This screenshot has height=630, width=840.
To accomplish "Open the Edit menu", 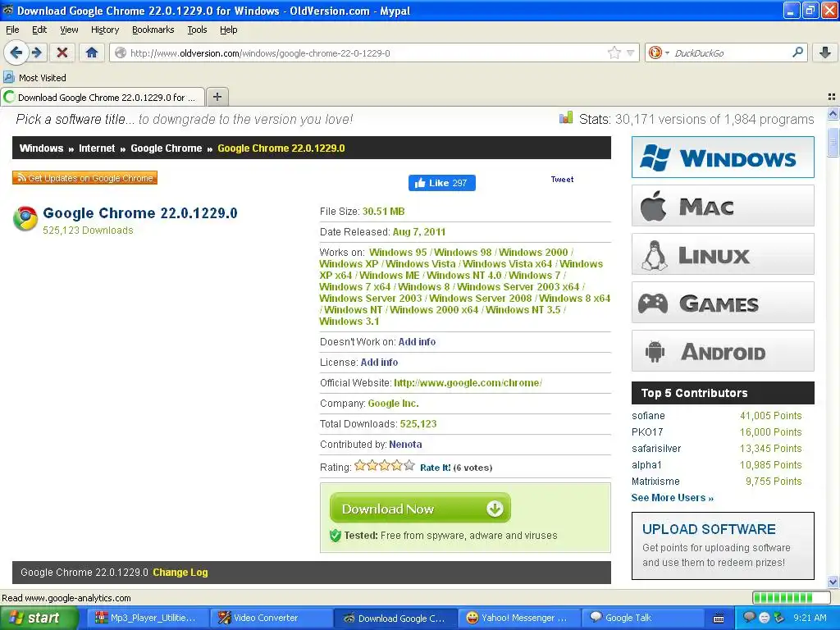I will tap(39, 30).
